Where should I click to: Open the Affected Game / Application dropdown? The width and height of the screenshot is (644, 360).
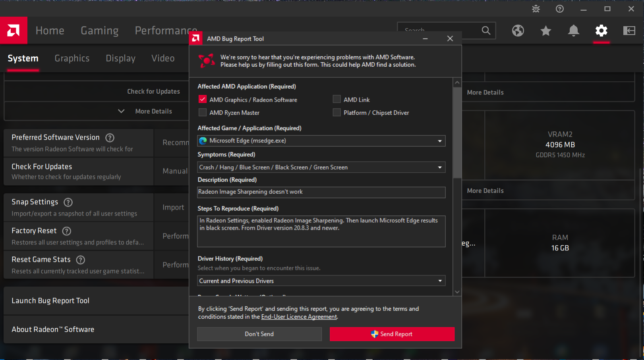pos(321,141)
